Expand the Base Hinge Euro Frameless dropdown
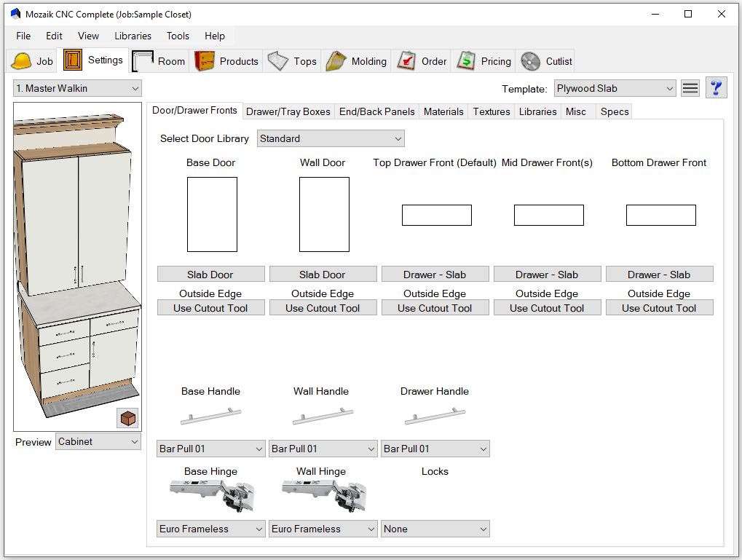The image size is (742, 560). click(210, 529)
